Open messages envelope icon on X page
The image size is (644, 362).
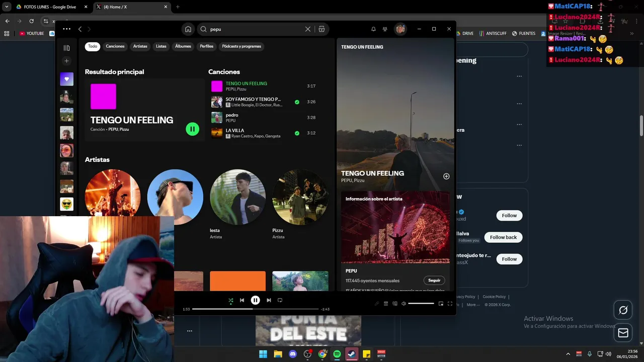tap(623, 333)
